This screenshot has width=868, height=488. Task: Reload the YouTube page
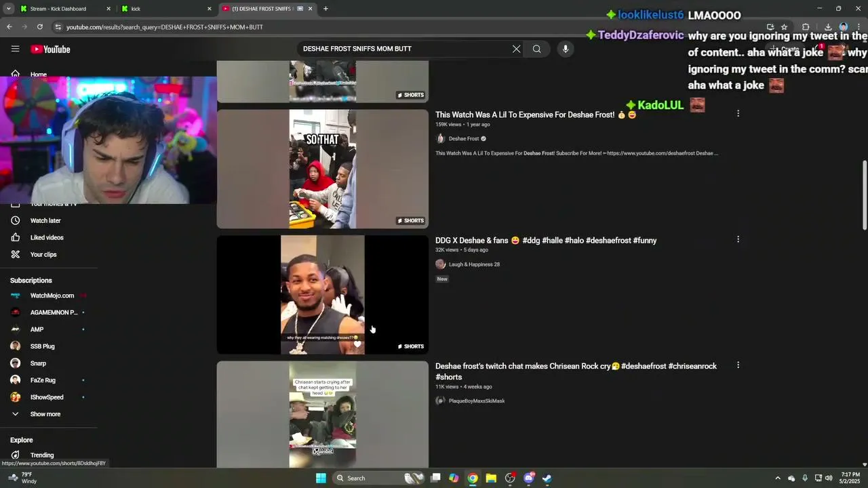[40, 26]
